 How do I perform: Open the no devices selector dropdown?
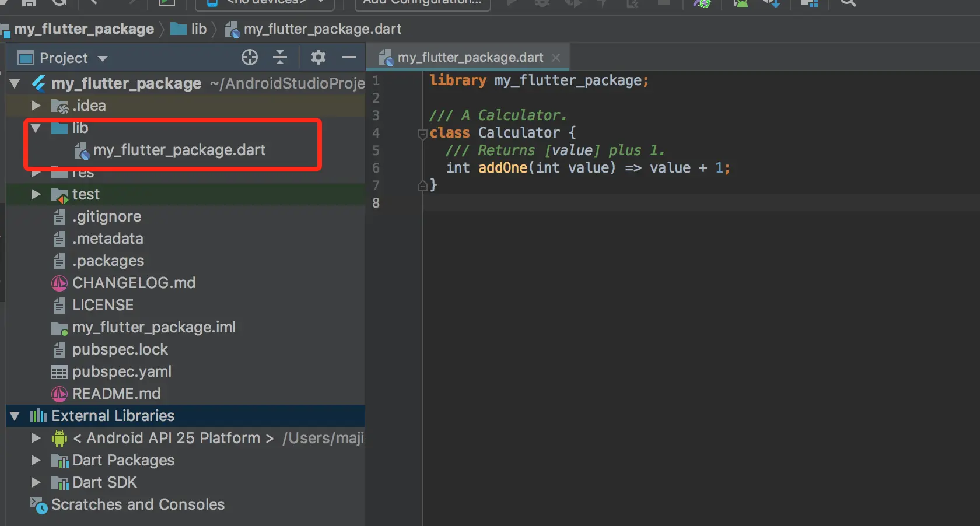[265, 3]
